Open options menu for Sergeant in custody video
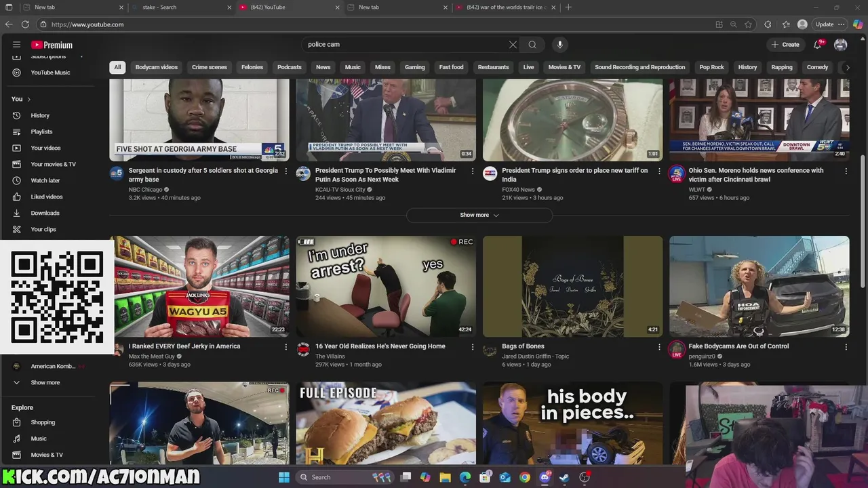868x488 pixels. 285,171
